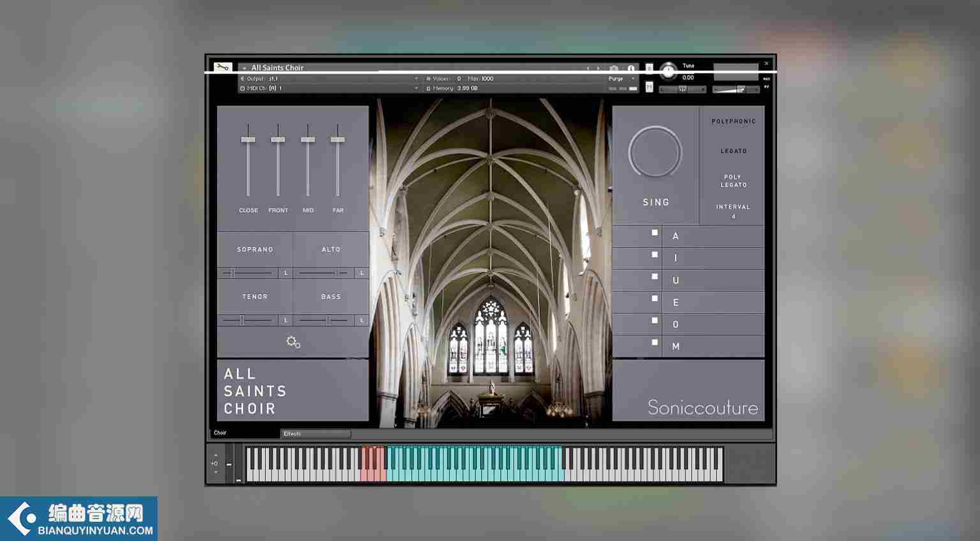
Task: Go to previous instrument preset arrow
Action: pyautogui.click(x=588, y=68)
